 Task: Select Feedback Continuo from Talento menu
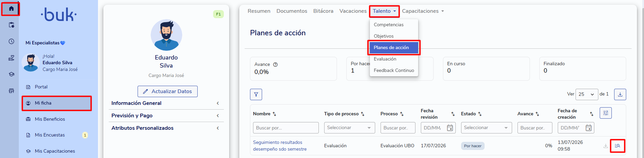[x=394, y=70]
